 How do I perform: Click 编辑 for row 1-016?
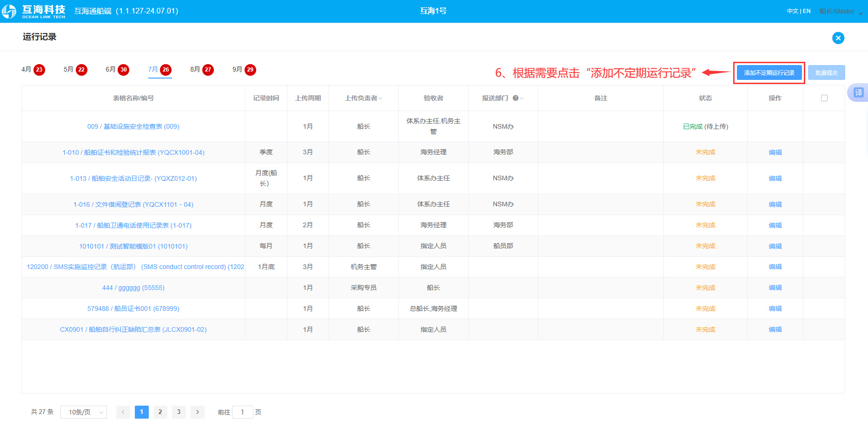pos(775,204)
